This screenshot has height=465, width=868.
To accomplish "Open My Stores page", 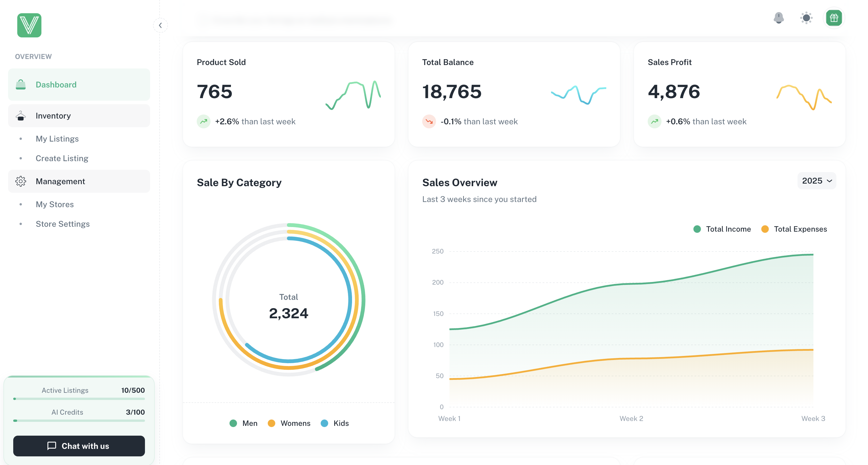I will click(55, 204).
